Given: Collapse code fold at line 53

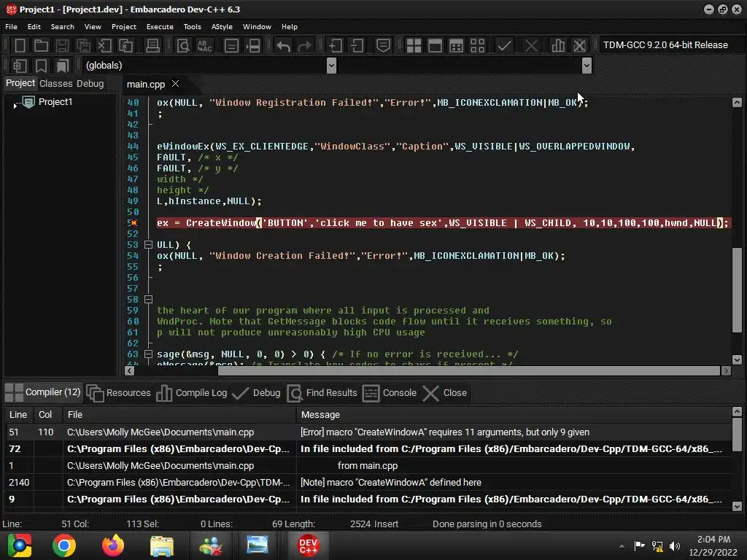Looking at the screenshot, I should tap(148, 245).
